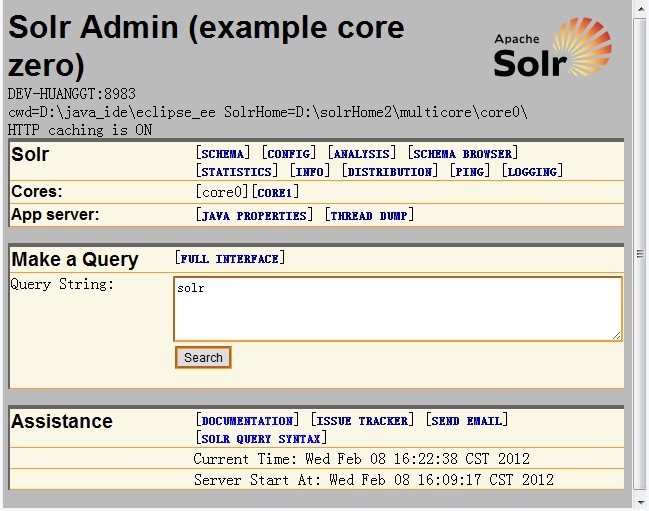The width and height of the screenshot is (649, 511).
Task: Click the PING link
Action: [470, 171]
